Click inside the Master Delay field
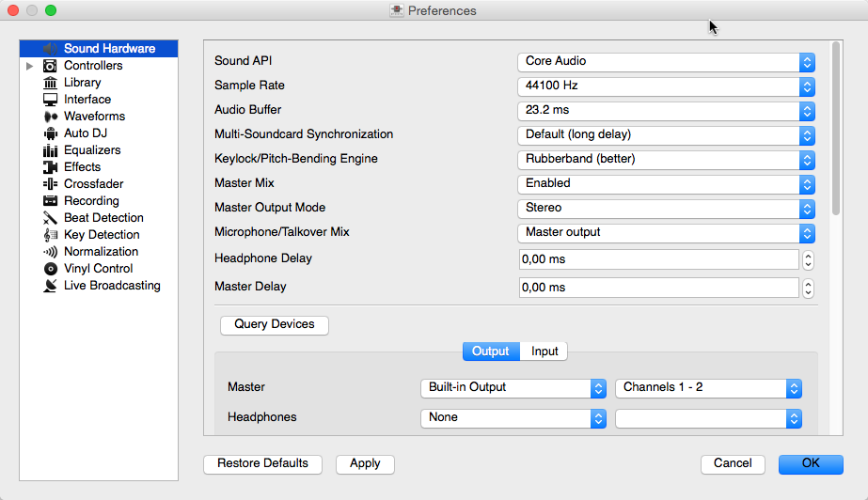The height and width of the screenshot is (500, 868). coord(658,287)
